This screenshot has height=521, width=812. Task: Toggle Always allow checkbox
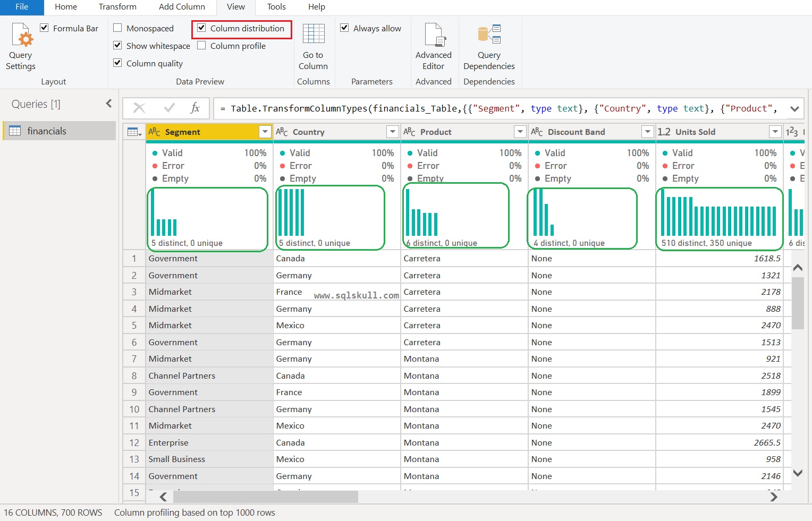[x=344, y=28]
